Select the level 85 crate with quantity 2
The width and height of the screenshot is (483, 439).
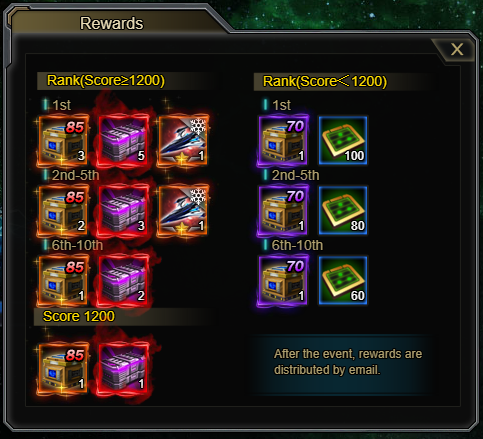[x=63, y=210]
